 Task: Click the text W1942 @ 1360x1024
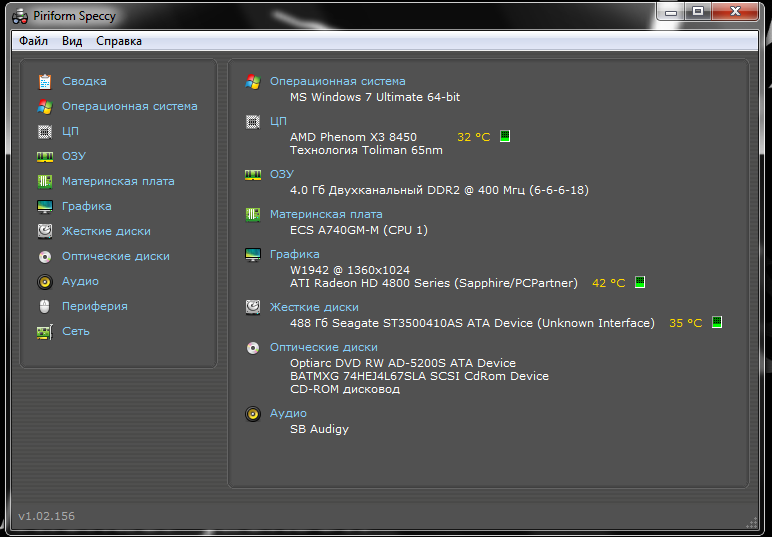[350, 270]
